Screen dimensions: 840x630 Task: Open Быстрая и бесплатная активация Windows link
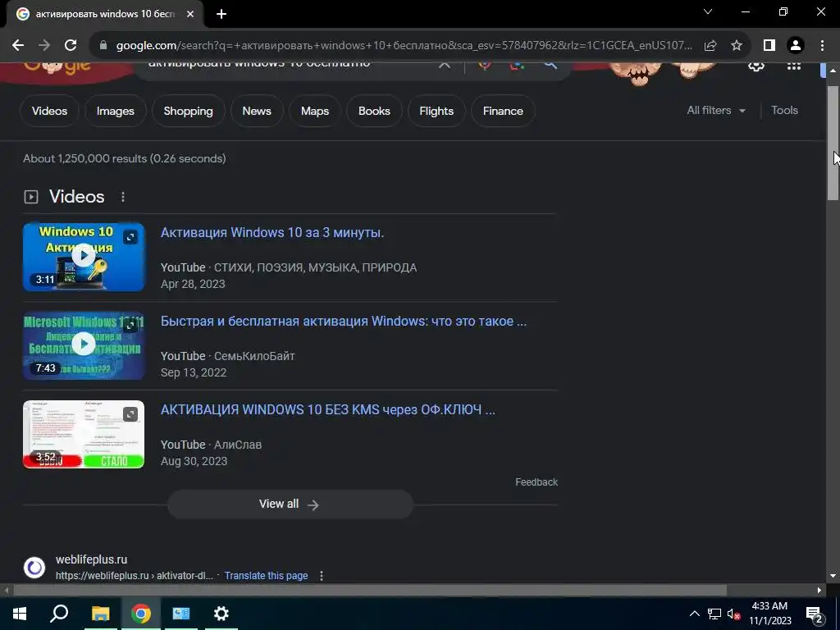tap(344, 322)
